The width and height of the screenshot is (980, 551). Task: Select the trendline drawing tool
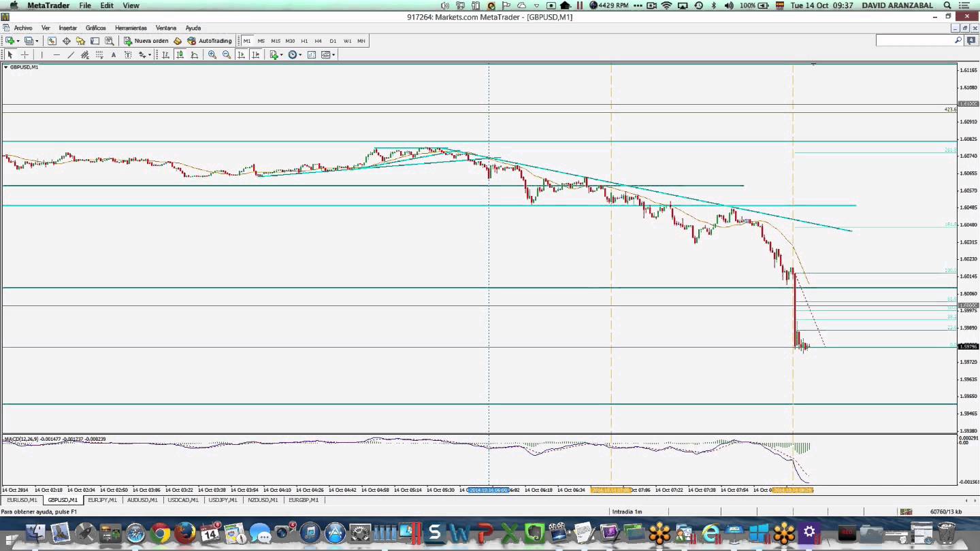71,54
